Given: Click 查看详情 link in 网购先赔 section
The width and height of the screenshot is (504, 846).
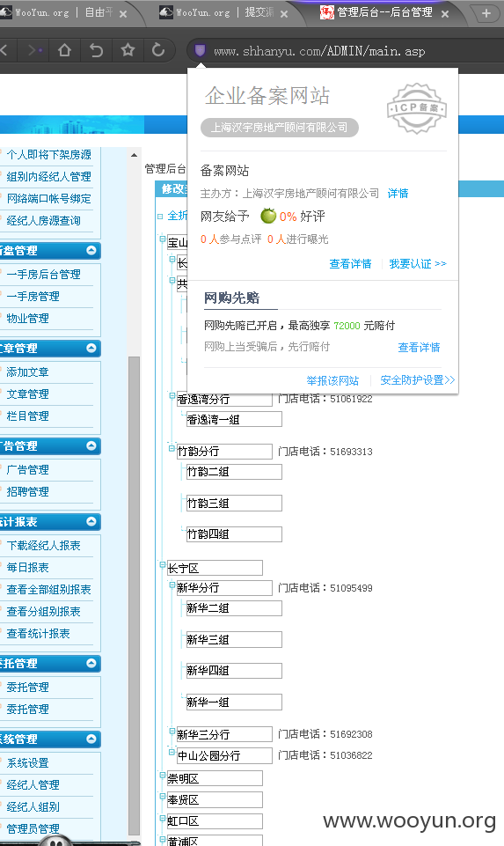Looking at the screenshot, I should [x=419, y=347].
